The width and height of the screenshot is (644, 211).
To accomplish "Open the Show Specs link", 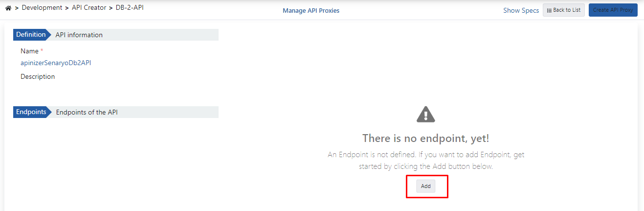I will [521, 10].
